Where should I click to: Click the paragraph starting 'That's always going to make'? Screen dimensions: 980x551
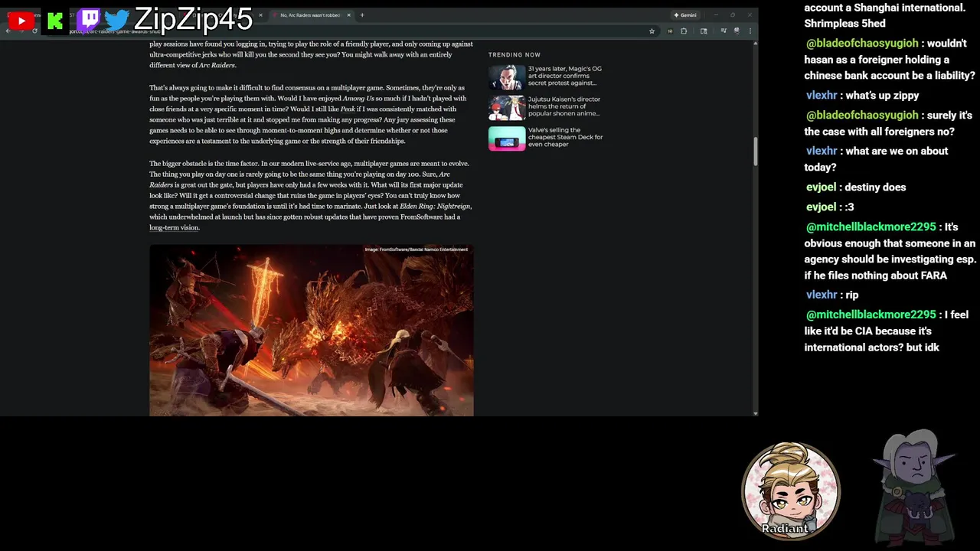308,114
